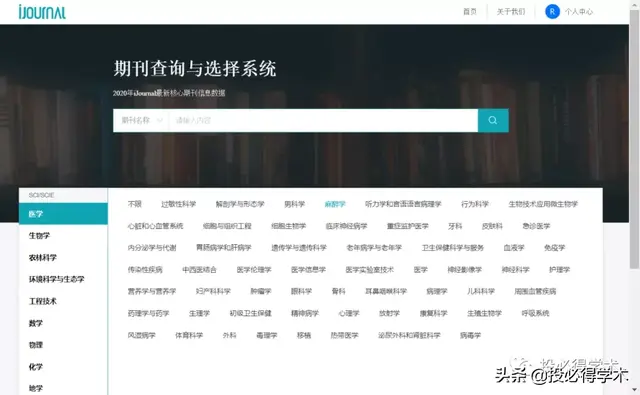Image resolution: width=640 pixels, height=395 pixels.
Task: Choose the 重症监护医学 filter
Action: point(407,226)
